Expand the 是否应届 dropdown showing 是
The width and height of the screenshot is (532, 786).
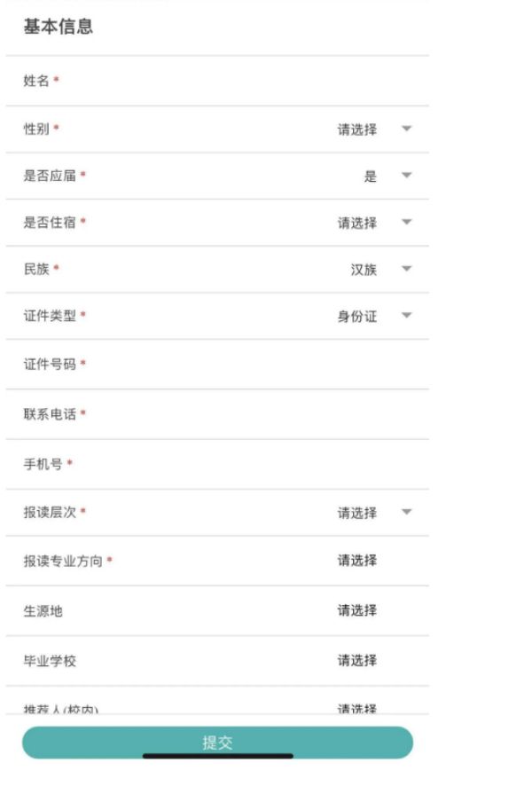click(x=371, y=176)
